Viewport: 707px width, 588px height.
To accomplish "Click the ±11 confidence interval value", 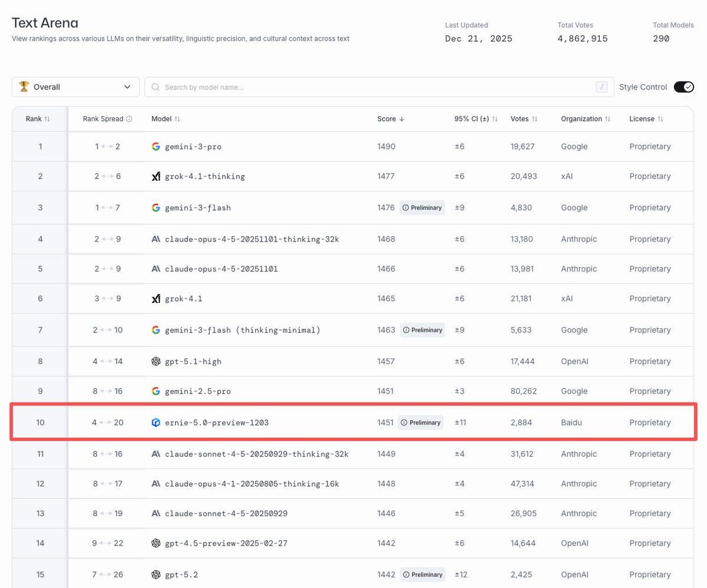I will [461, 422].
